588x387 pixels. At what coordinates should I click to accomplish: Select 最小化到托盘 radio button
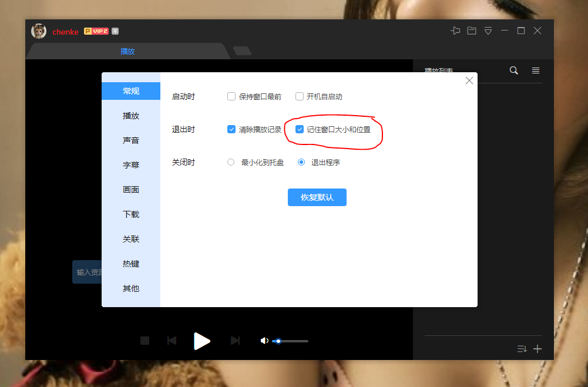231,162
